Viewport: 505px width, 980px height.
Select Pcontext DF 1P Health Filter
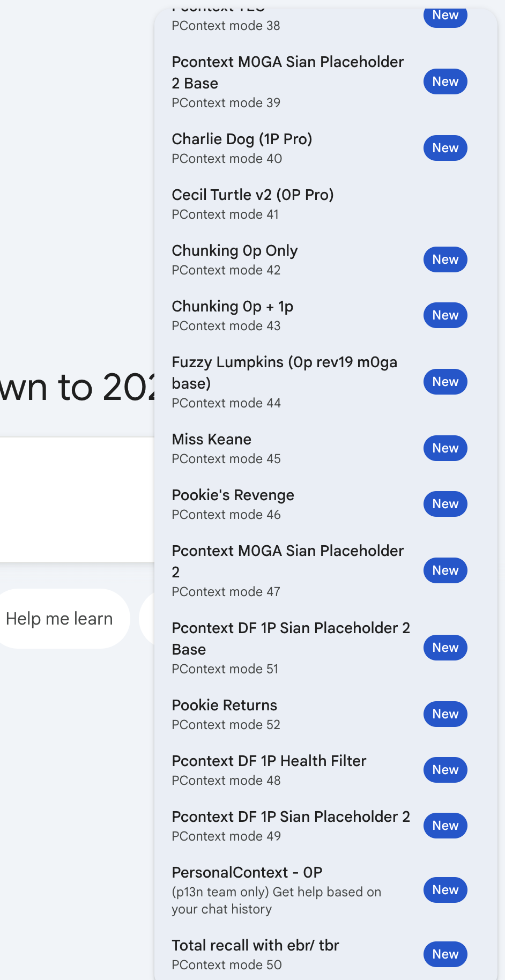(269, 770)
